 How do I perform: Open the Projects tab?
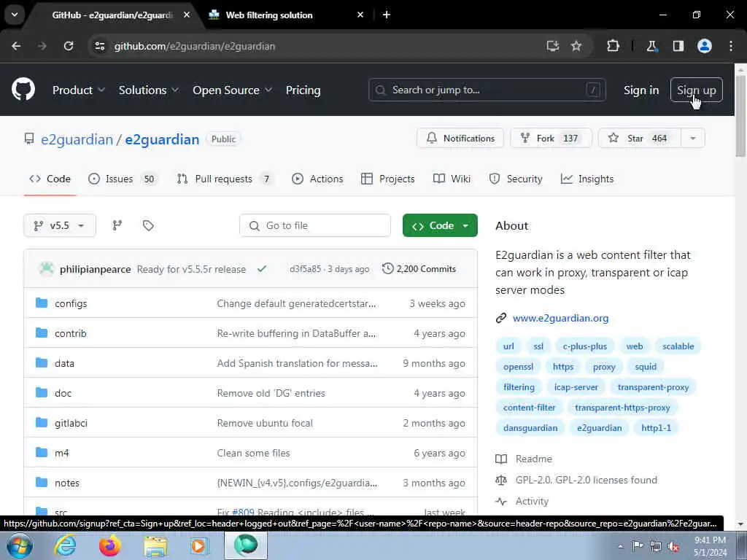tap(388, 179)
